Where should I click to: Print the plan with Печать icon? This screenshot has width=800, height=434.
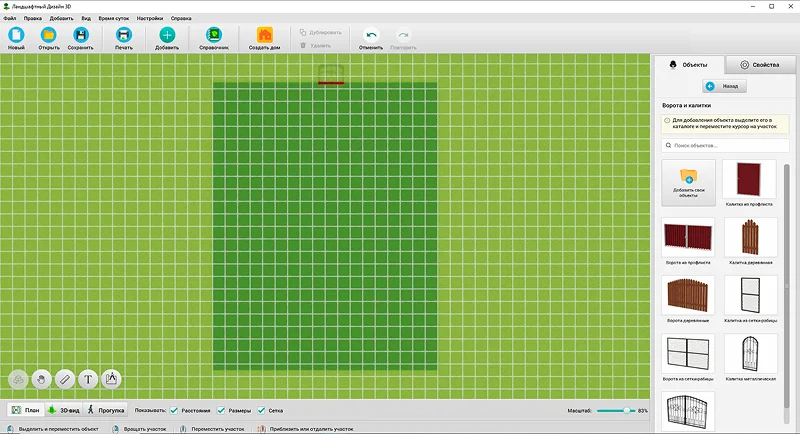123,35
